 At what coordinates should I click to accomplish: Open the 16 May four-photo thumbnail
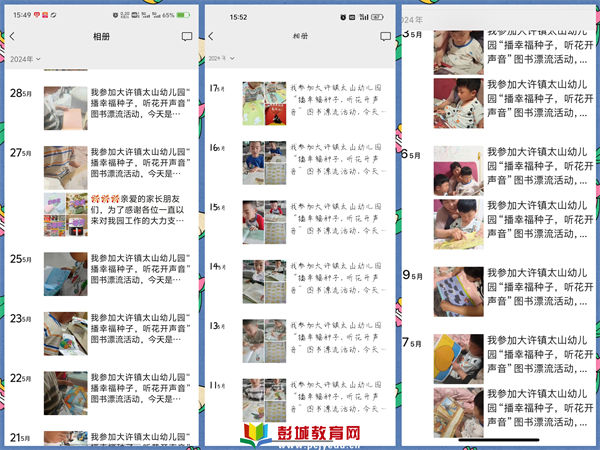coord(264,163)
